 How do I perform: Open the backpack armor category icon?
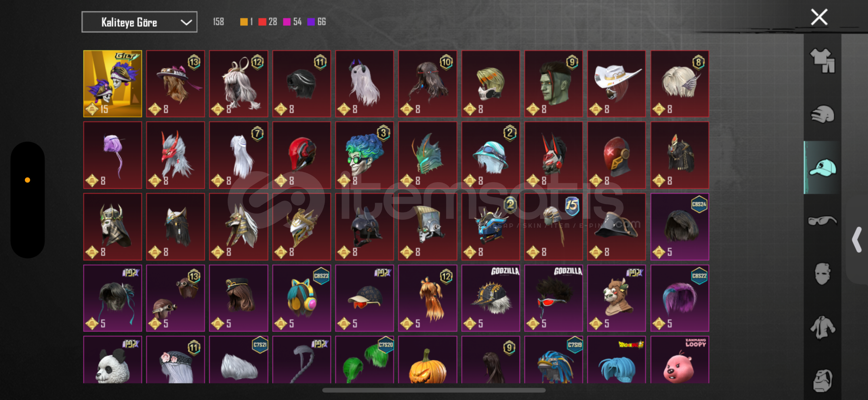[822, 380]
